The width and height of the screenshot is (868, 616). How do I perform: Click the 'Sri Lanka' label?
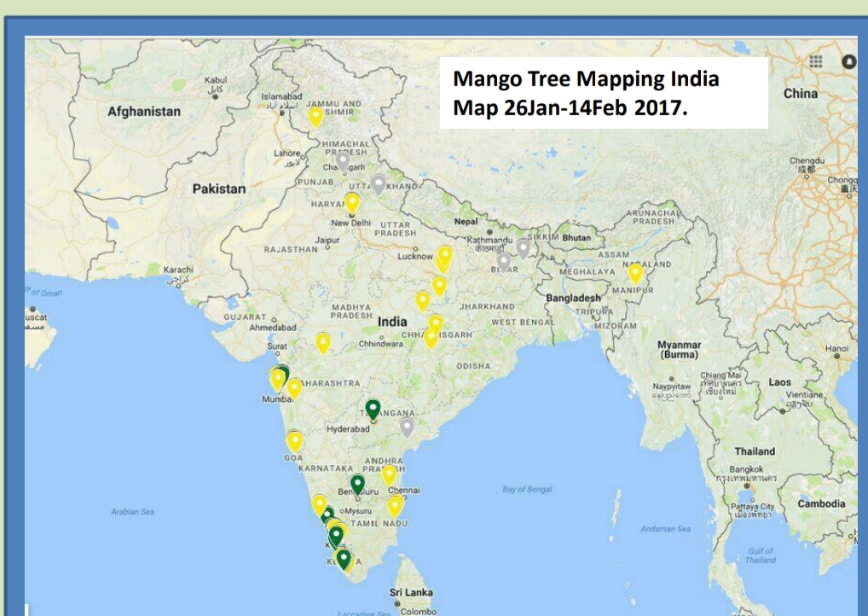[411, 592]
